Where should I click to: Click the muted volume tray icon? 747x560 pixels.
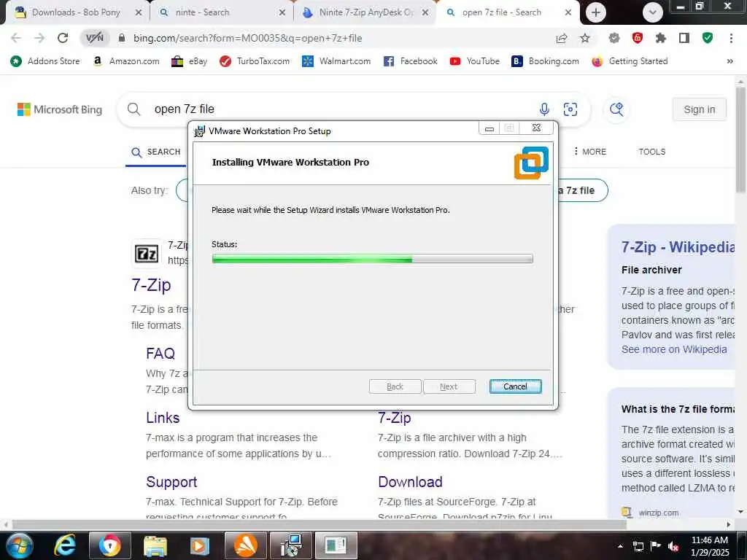tap(673, 547)
